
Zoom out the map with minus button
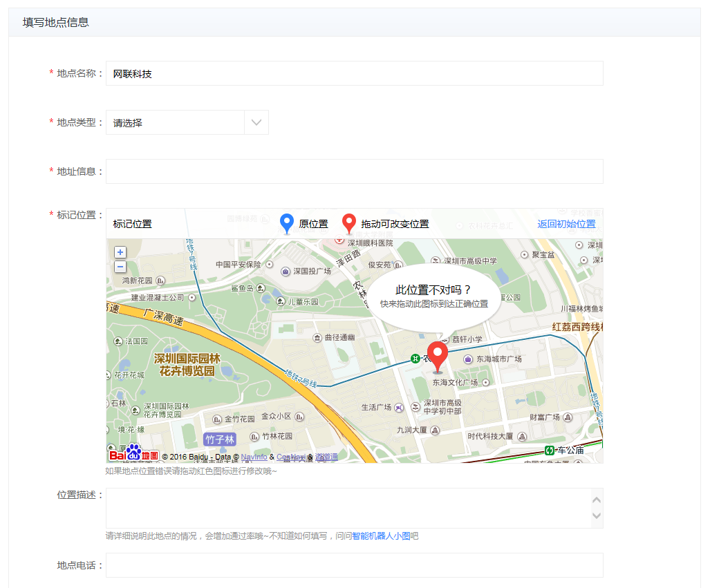(x=120, y=267)
